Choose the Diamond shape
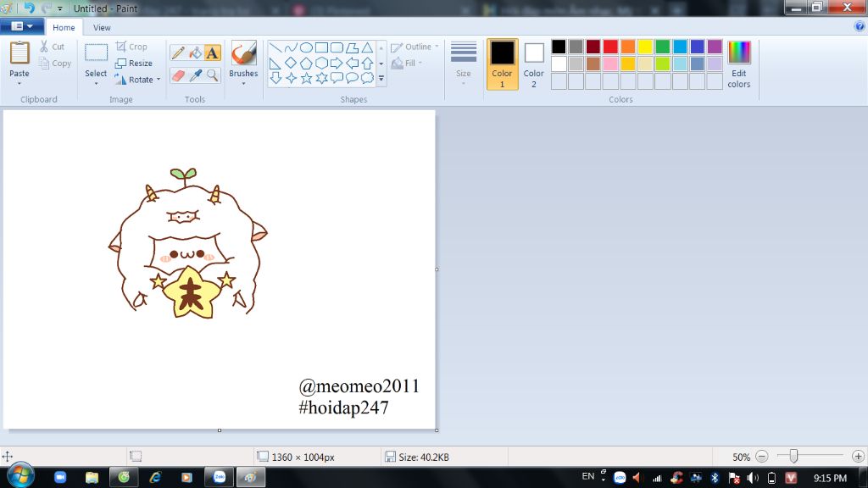 (291, 63)
